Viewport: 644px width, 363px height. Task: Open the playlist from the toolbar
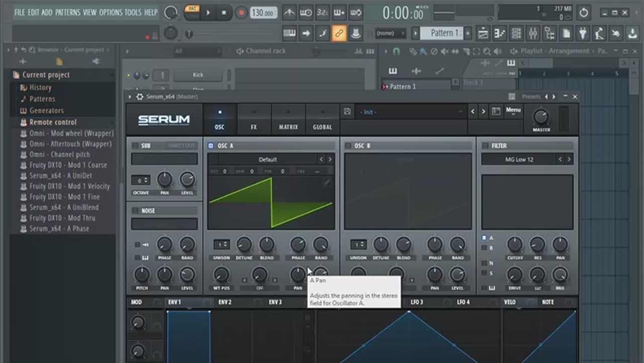coord(483,34)
